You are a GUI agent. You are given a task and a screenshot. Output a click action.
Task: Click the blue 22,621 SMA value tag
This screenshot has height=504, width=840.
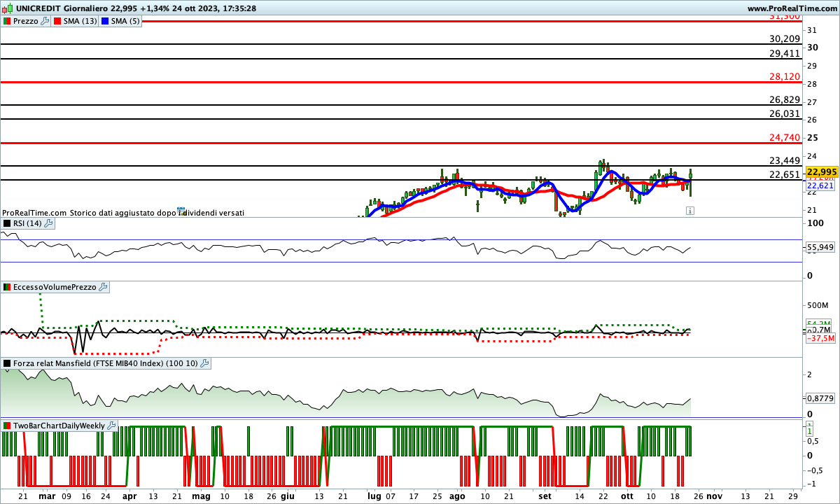click(x=820, y=186)
